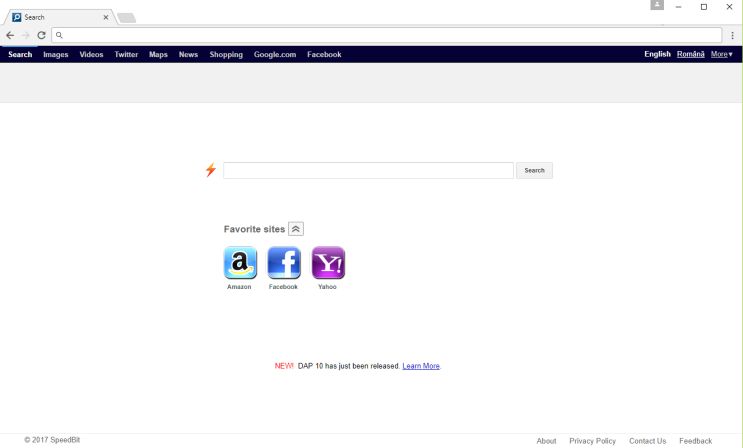This screenshot has height=448, width=743.
Task: Click the browser address bar
Action: 387,35
